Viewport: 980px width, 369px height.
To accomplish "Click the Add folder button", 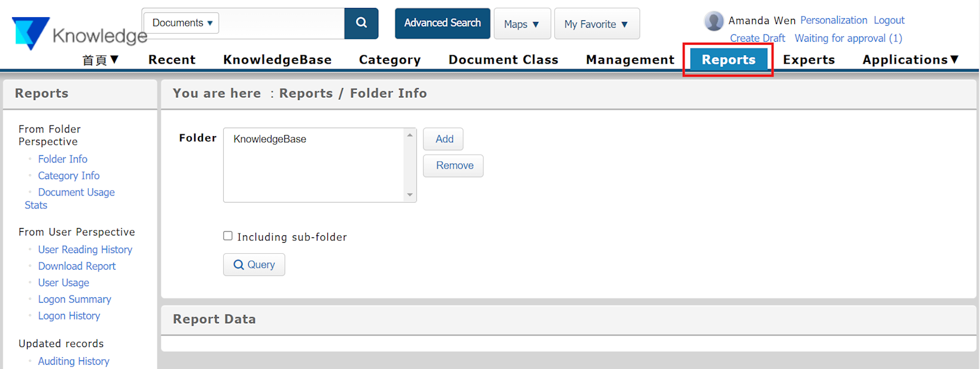I will (x=444, y=139).
